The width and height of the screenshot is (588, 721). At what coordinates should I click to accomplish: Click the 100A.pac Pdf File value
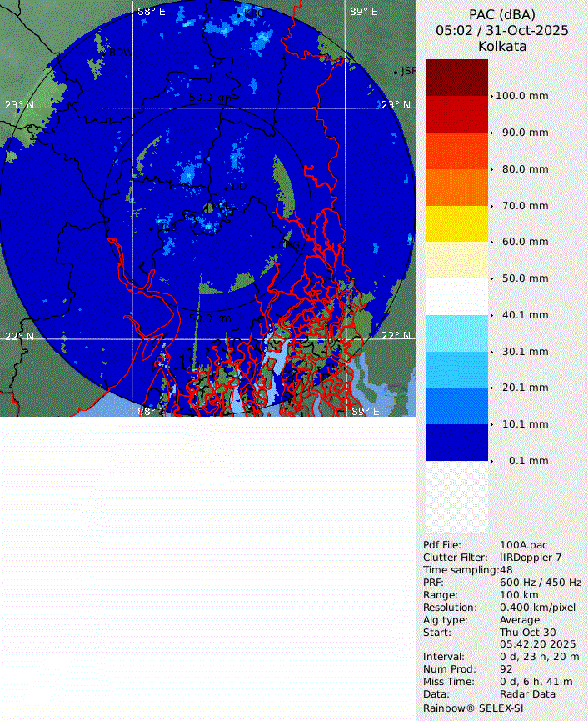pos(524,545)
